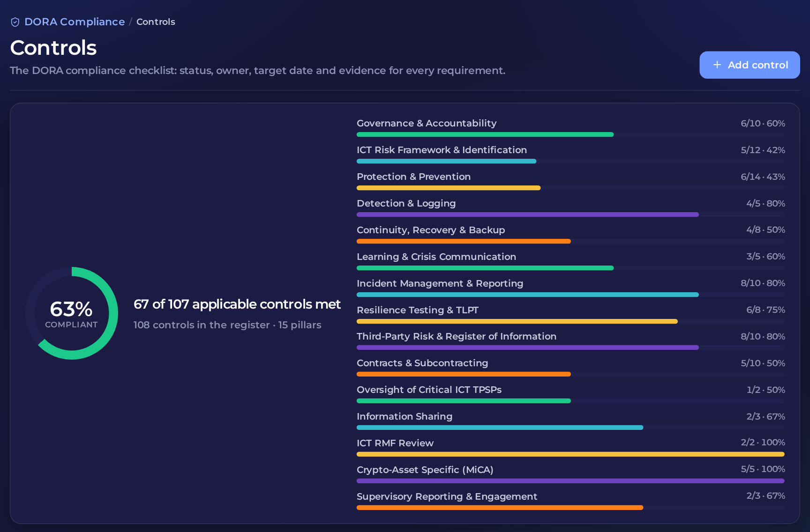
Task: Click the 1/2 · 50% score
Action: click(x=765, y=390)
